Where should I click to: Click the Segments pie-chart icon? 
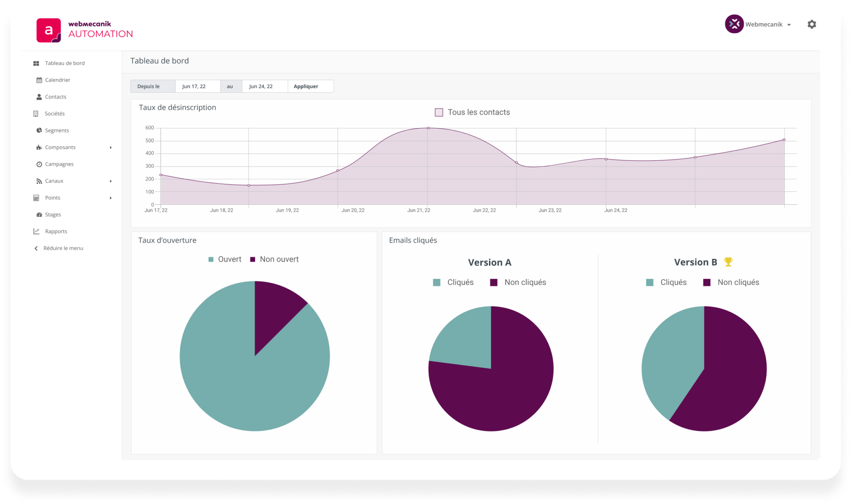[39, 130]
